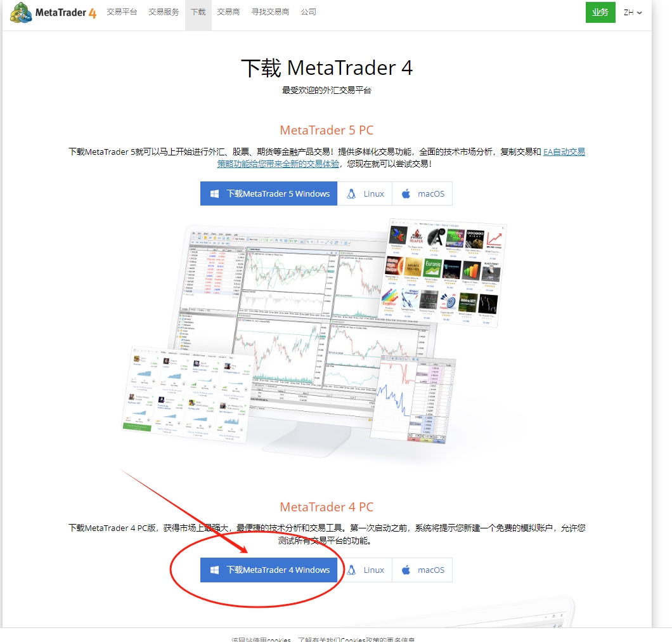Expand the ZH language dropdown
Image resolution: width=672 pixels, height=642 pixels.
(633, 13)
